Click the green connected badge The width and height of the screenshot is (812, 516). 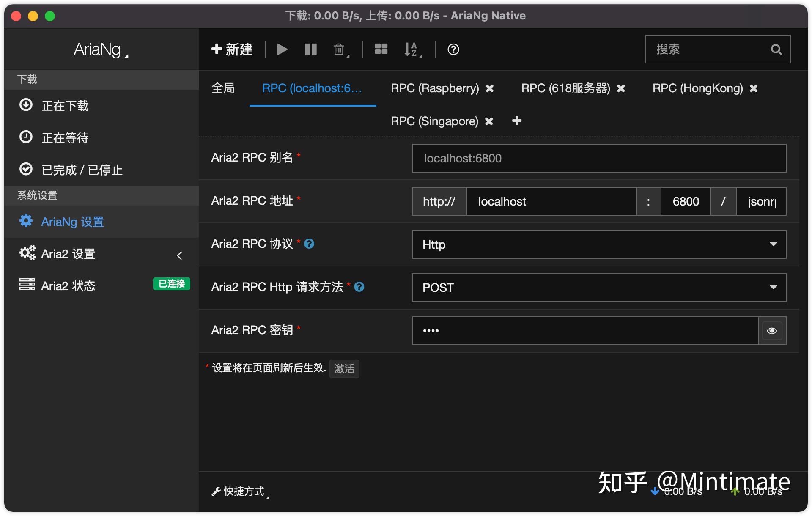[171, 284]
